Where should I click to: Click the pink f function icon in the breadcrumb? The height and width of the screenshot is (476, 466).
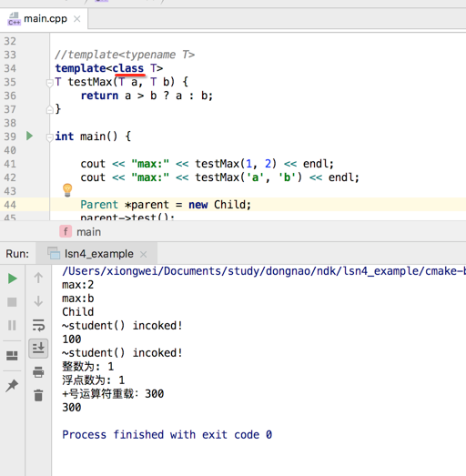click(66, 231)
